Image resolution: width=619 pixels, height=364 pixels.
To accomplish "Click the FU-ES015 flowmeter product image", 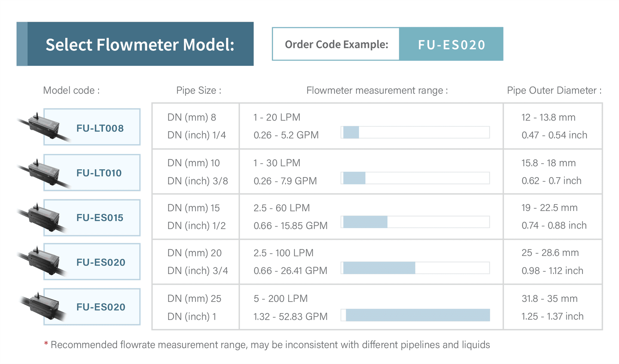I will pyautogui.click(x=43, y=217).
